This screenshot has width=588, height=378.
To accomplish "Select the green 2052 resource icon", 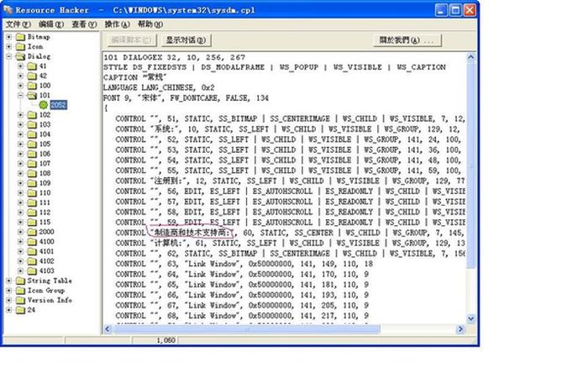I will 44,105.
